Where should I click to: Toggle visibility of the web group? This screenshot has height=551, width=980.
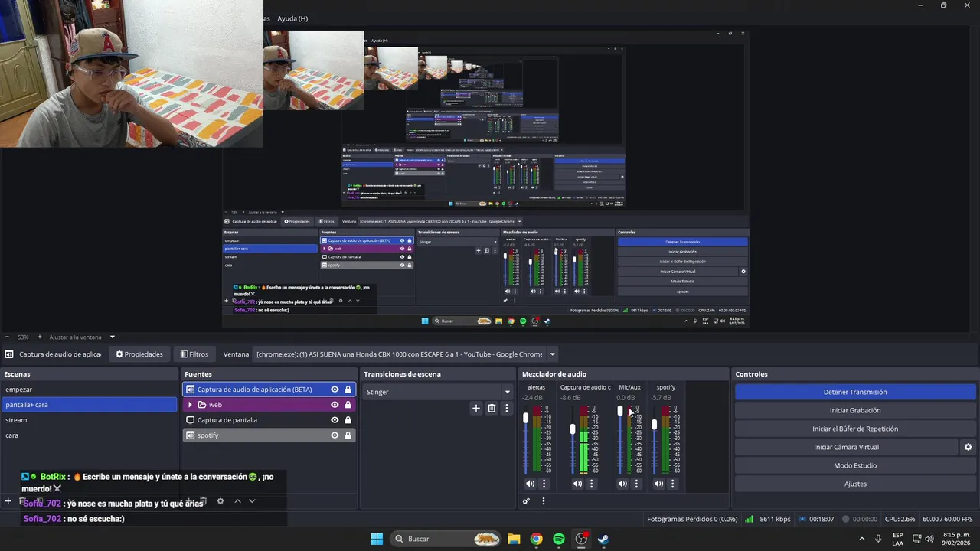click(335, 405)
